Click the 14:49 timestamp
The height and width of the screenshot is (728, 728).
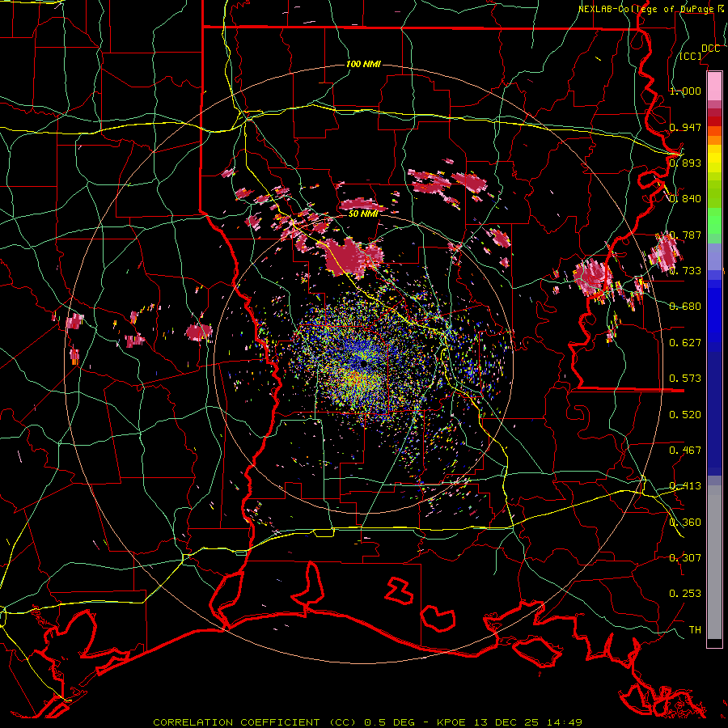pos(564,722)
